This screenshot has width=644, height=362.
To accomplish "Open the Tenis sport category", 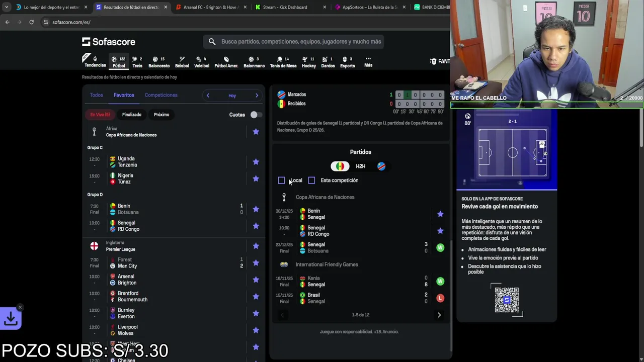I will click(x=137, y=62).
